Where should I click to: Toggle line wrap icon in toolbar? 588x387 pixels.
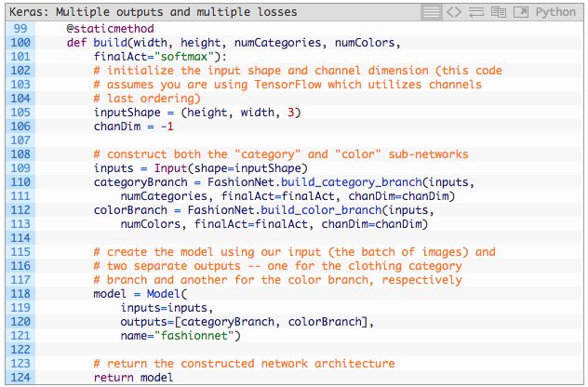pyautogui.click(x=476, y=12)
